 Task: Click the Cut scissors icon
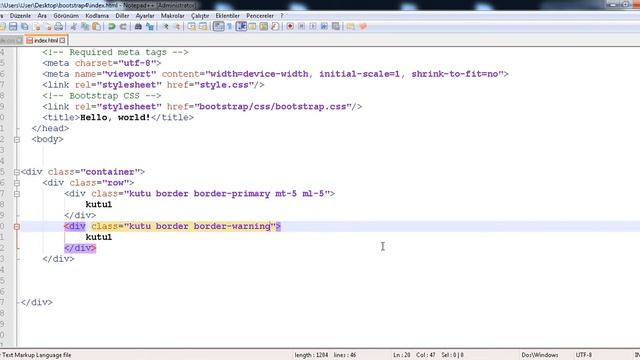point(73,27)
